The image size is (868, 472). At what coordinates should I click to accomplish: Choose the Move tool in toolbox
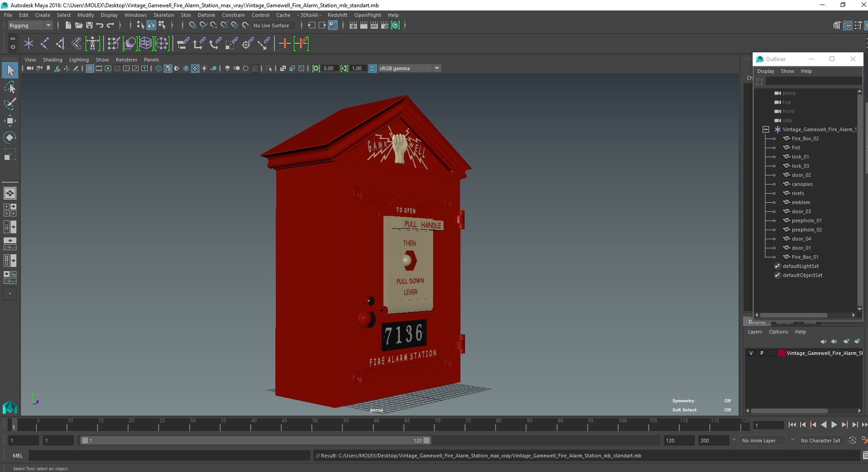pos(10,121)
